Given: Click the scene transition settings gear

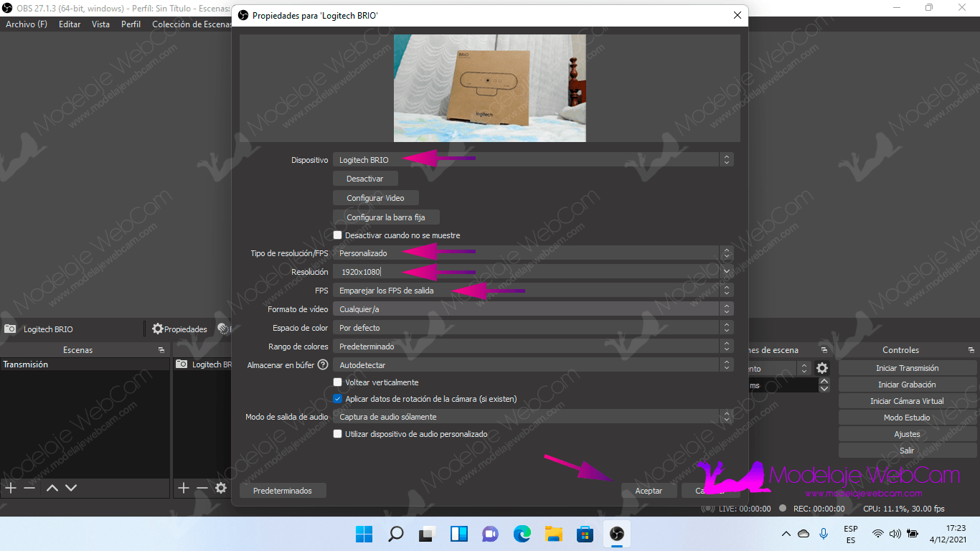Looking at the screenshot, I should [x=822, y=368].
